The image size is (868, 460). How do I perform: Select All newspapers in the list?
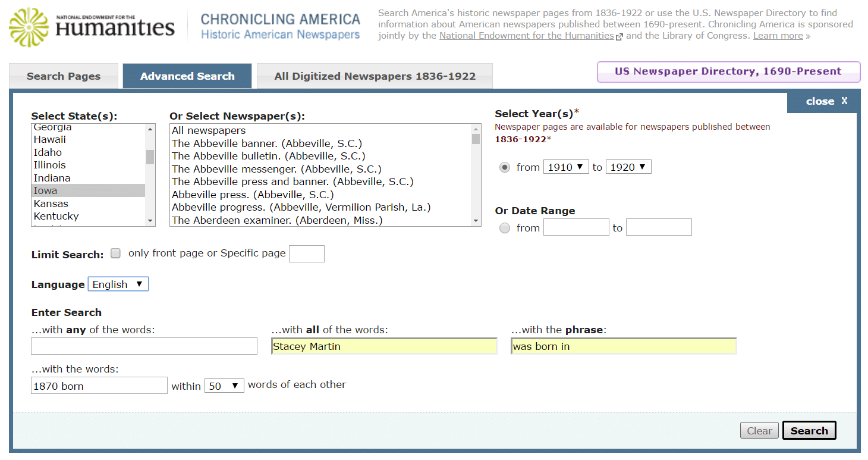pyautogui.click(x=320, y=130)
